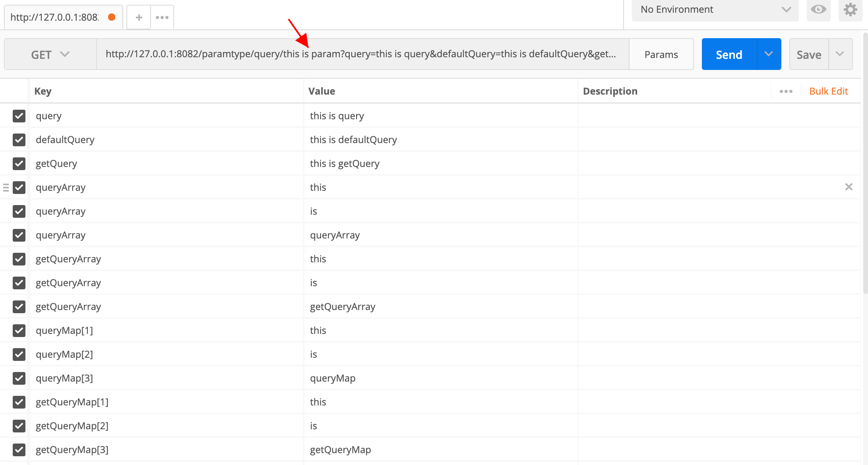Edit value 'getQueryMap'
The image size is (868, 465).
point(440,449)
